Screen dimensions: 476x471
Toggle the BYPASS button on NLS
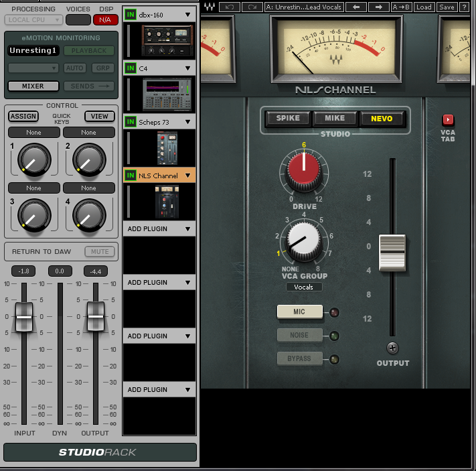(299, 358)
